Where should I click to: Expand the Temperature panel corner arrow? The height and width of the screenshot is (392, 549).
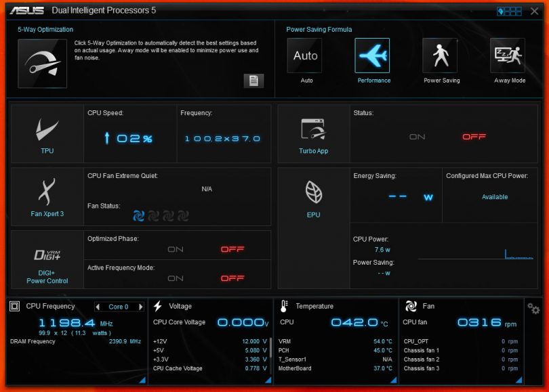coord(394,380)
